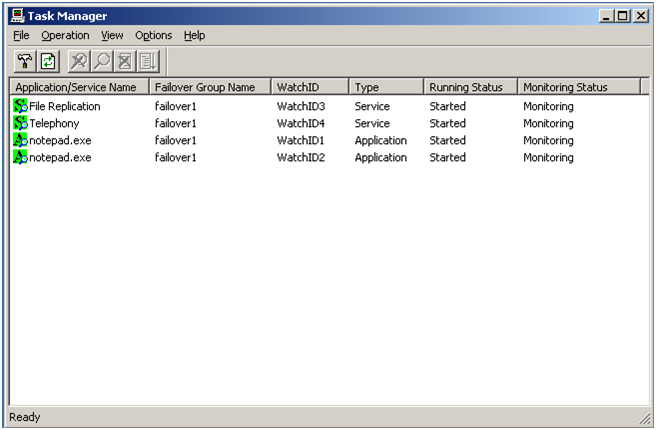Click the green refresh arrows toolbar icon

(46, 61)
